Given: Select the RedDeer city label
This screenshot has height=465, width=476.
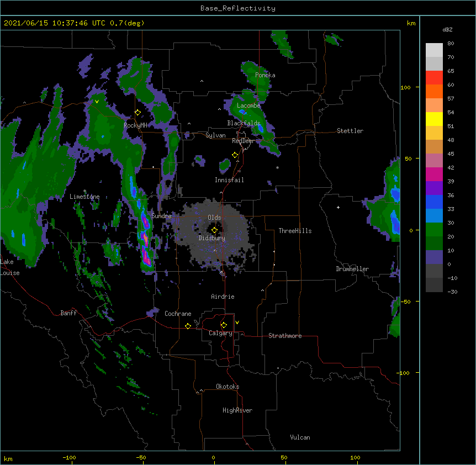Looking at the screenshot, I should (x=244, y=141).
